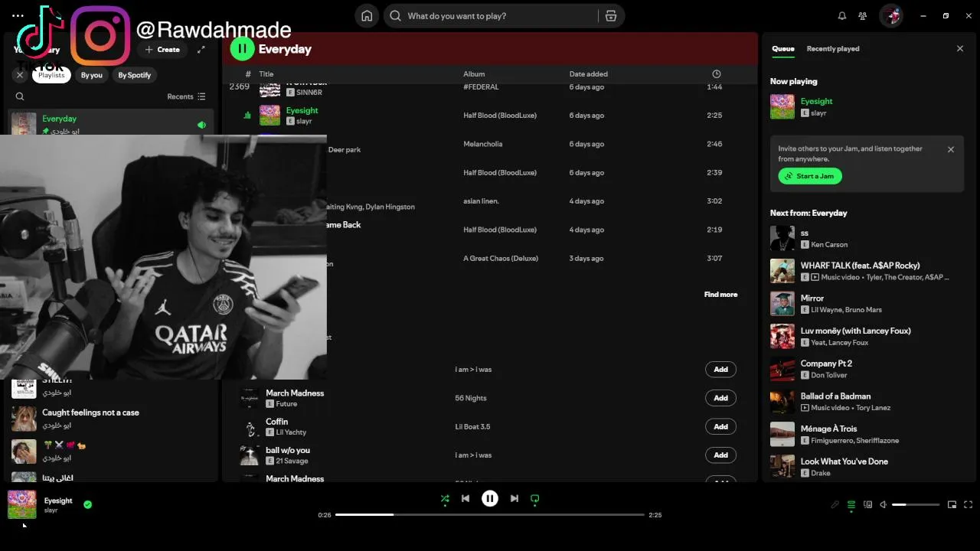The height and width of the screenshot is (551, 980).
Task: Sort tracks by Album column
Action: [474, 74]
